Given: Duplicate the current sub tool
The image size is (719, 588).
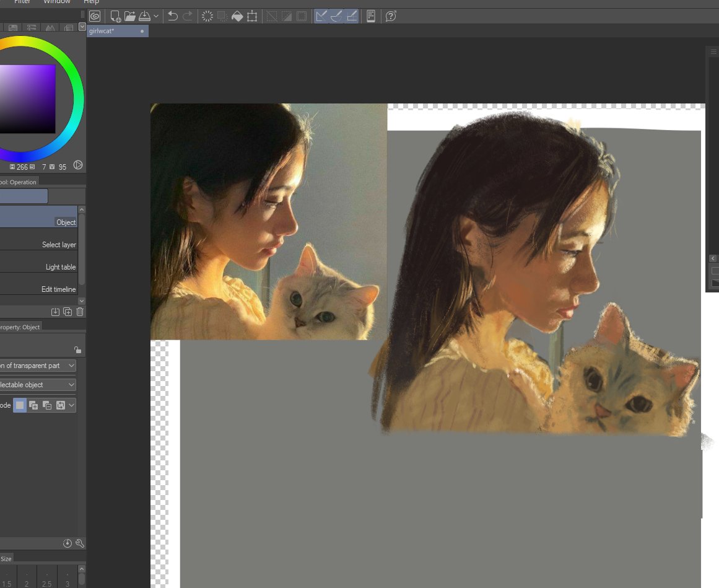Looking at the screenshot, I should [68, 312].
